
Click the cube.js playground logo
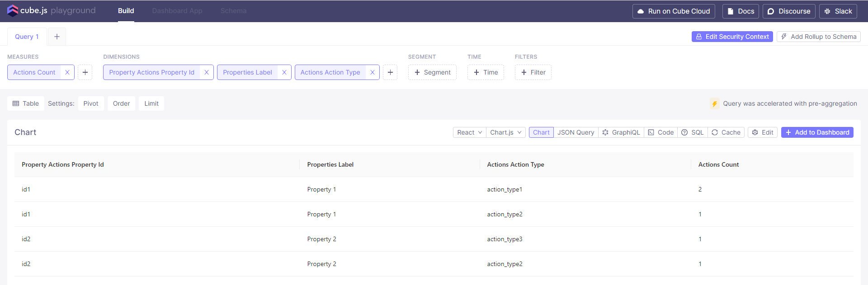click(x=52, y=10)
